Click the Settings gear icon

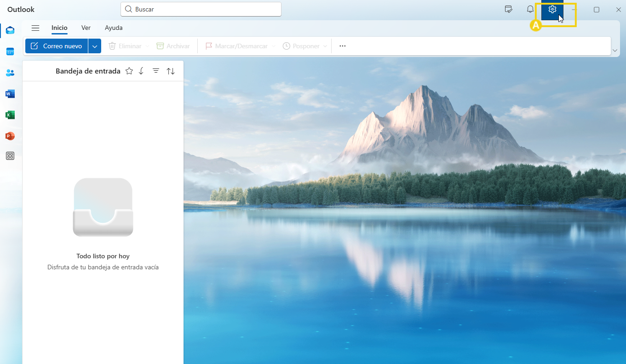[x=552, y=10]
